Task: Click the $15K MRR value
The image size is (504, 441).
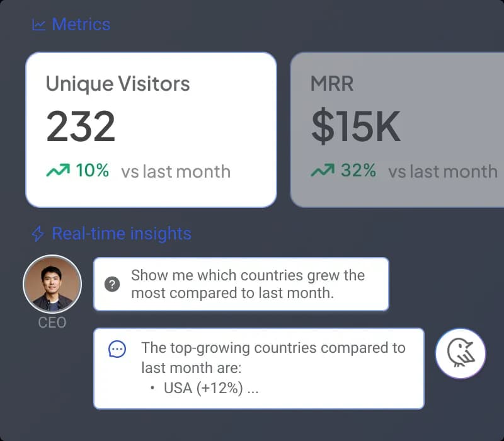Action: (x=356, y=126)
